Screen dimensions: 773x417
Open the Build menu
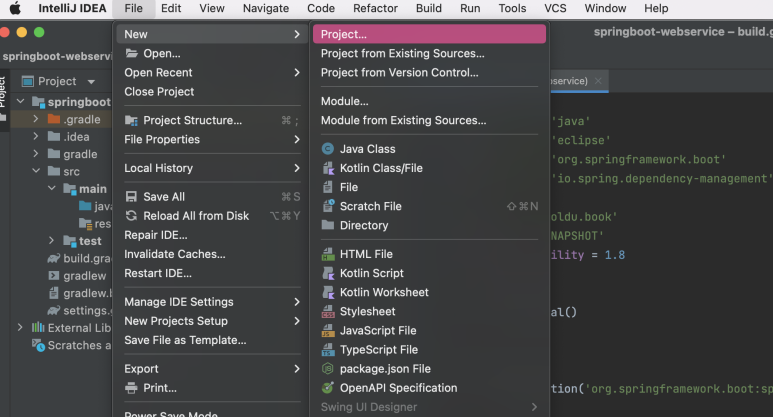pos(428,8)
